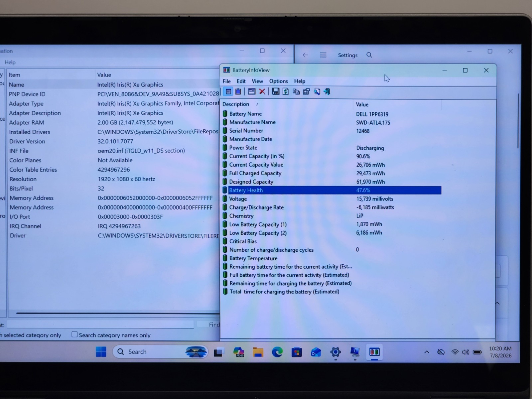This screenshot has width=532, height=399.
Task: Switch to System Information taskbar icon
Action: pos(355,352)
